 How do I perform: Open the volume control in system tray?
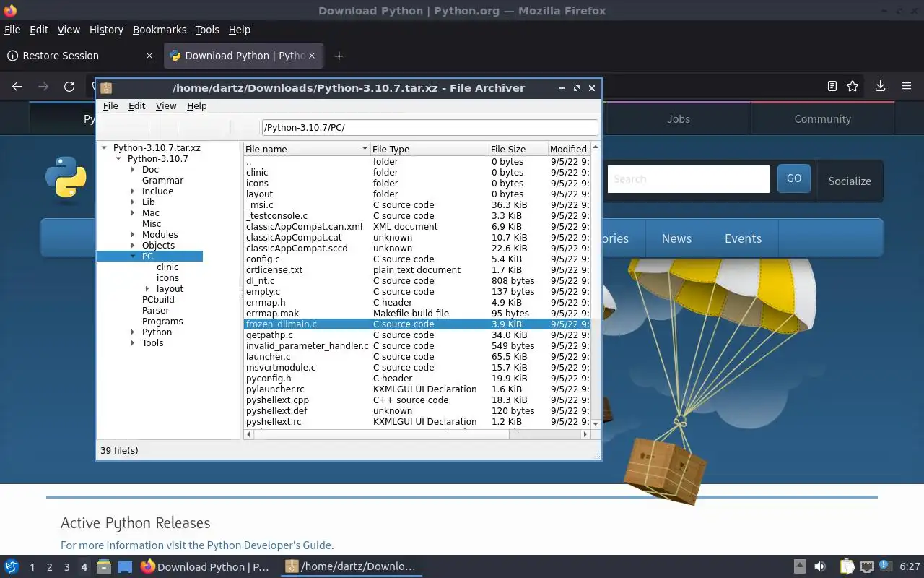point(820,566)
